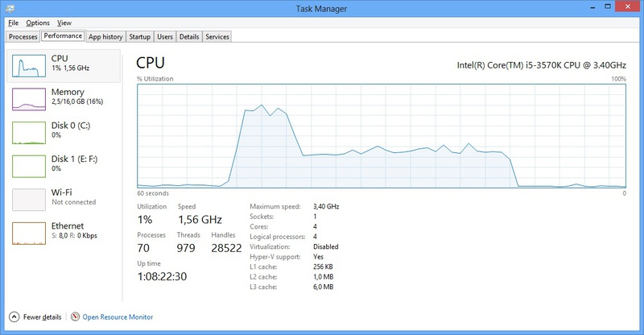
Task: Open Resource Monitor link
Action: pyautogui.click(x=118, y=317)
